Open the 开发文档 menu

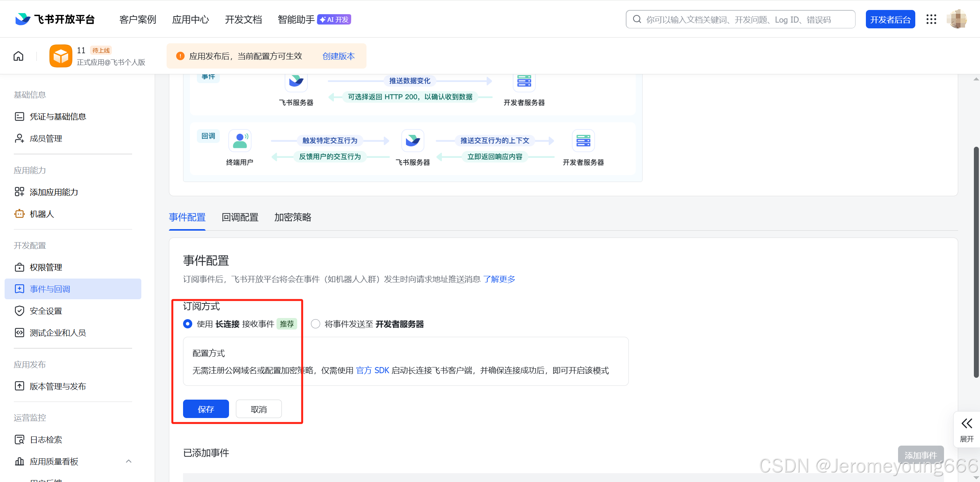pos(243,19)
